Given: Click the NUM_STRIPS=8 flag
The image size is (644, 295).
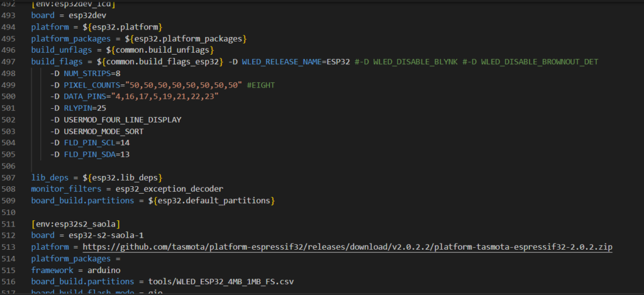Looking at the screenshot, I should tap(92, 73).
